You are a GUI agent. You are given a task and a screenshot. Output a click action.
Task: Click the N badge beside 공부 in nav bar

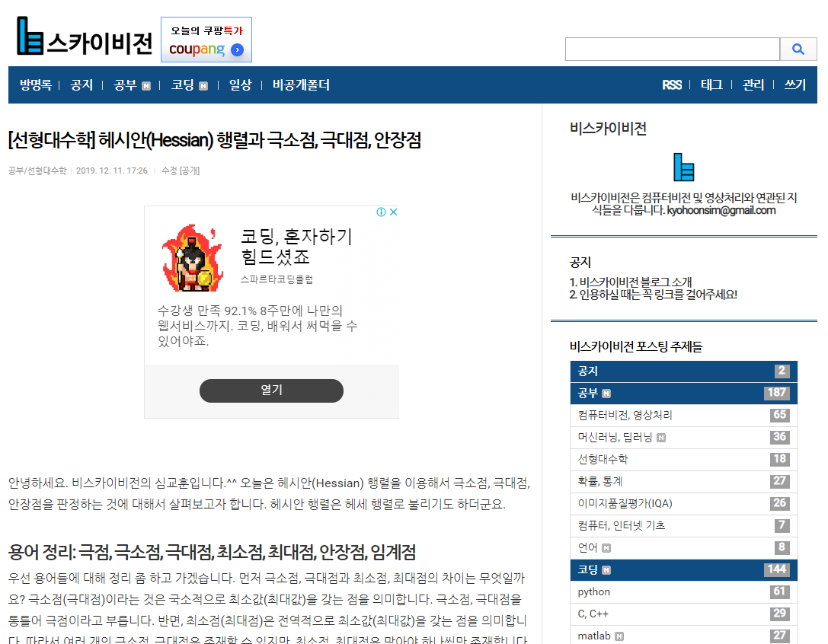(x=146, y=86)
